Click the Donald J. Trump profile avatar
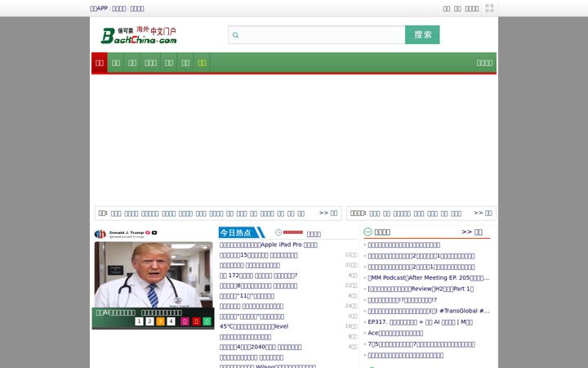 pyautogui.click(x=100, y=235)
